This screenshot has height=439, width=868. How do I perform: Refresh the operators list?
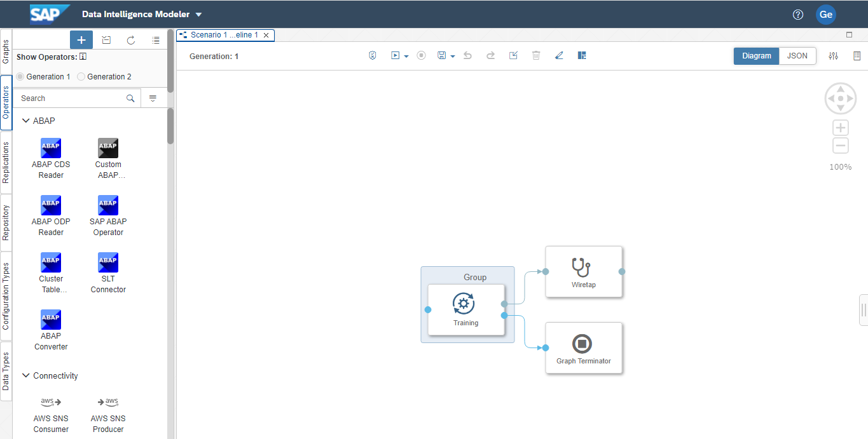pos(131,40)
